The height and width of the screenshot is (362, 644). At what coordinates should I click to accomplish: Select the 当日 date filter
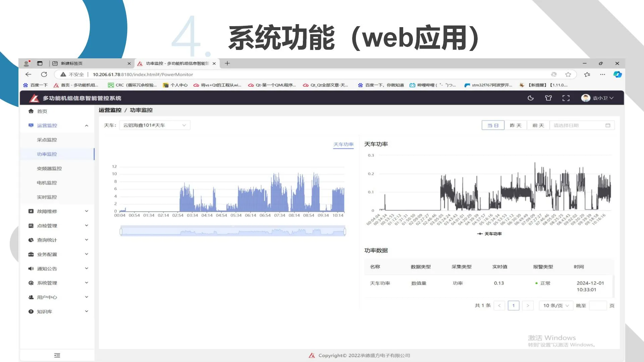pos(493,125)
